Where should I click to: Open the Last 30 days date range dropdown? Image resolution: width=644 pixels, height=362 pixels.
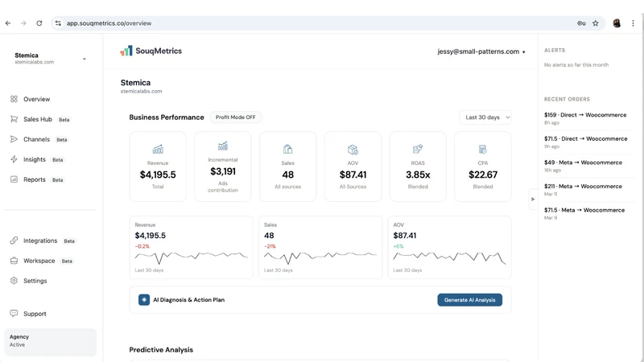coord(485,117)
